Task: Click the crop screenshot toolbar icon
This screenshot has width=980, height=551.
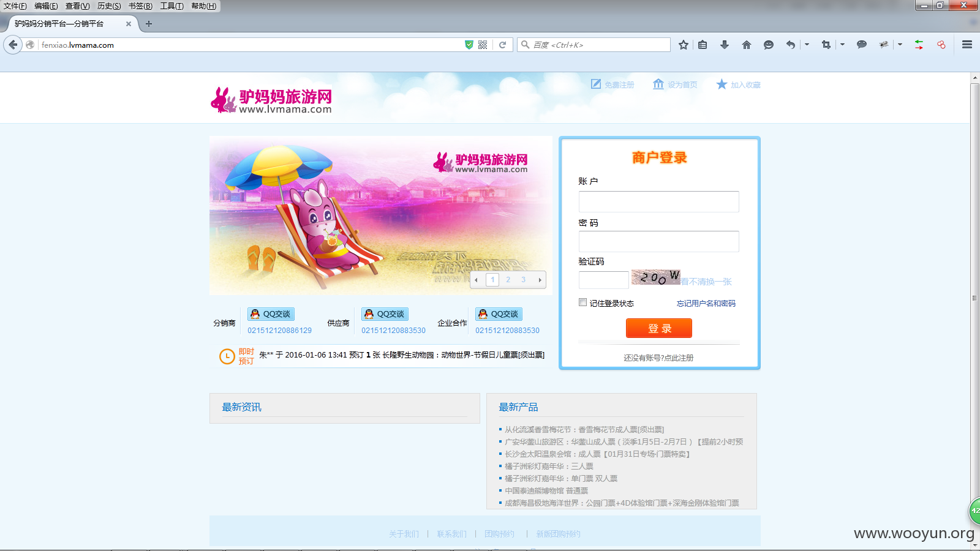Action: coord(826,45)
